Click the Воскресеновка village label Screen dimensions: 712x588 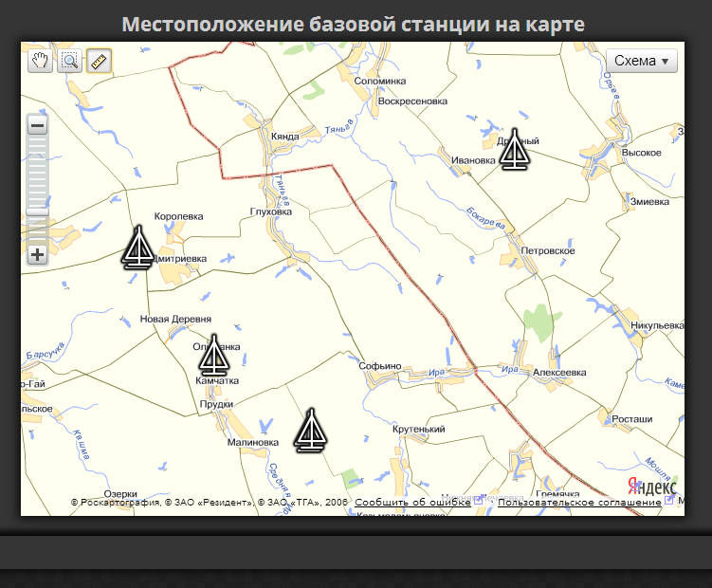tap(412, 101)
